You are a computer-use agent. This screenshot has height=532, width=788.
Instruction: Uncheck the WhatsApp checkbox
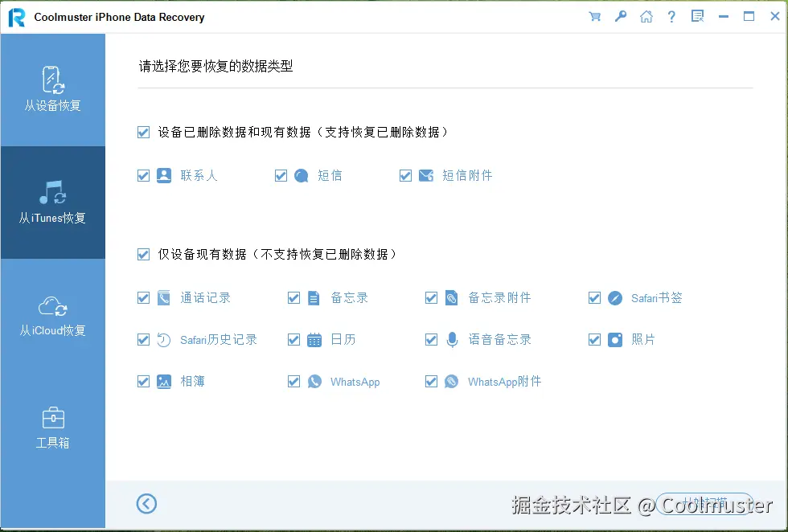pyautogui.click(x=294, y=381)
